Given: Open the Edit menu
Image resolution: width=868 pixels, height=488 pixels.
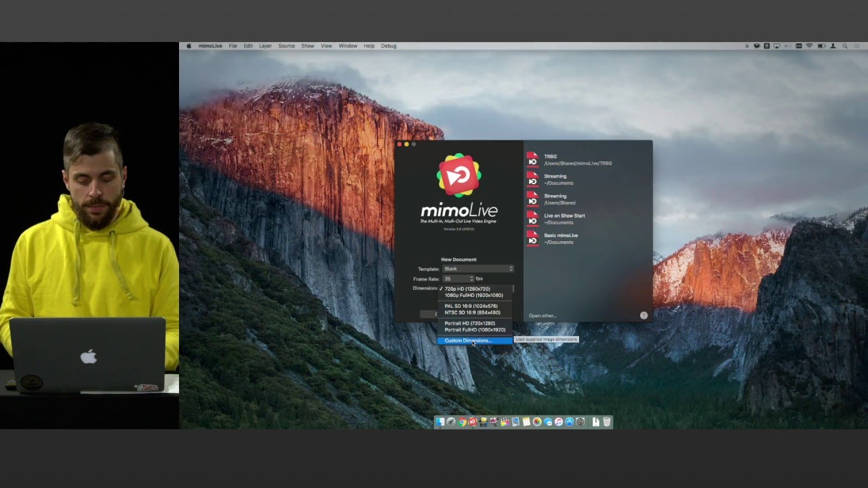Looking at the screenshot, I should [248, 46].
